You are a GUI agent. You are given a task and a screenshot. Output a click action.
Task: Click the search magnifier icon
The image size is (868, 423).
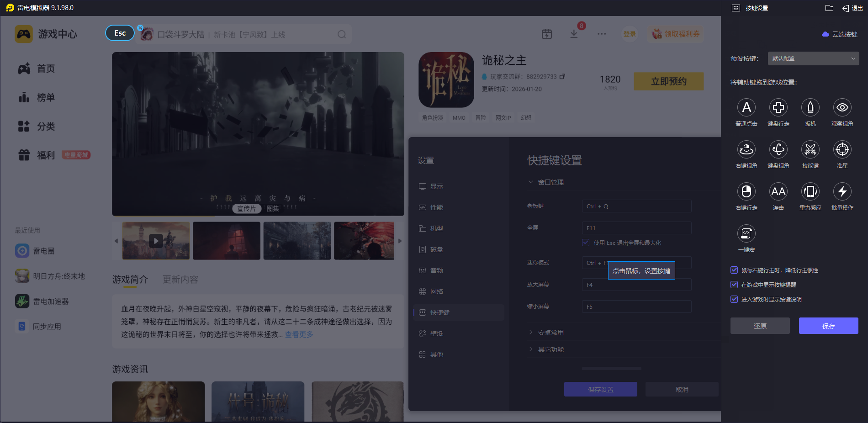(x=342, y=34)
